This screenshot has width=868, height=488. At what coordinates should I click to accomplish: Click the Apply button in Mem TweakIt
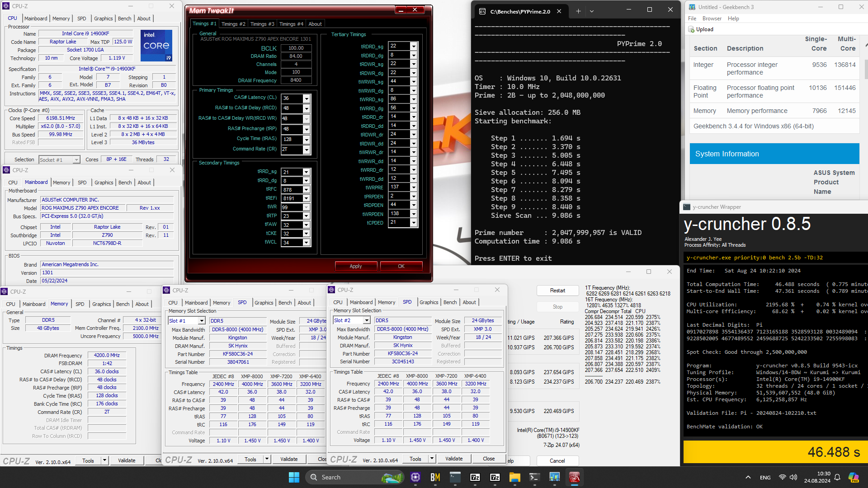click(x=355, y=266)
